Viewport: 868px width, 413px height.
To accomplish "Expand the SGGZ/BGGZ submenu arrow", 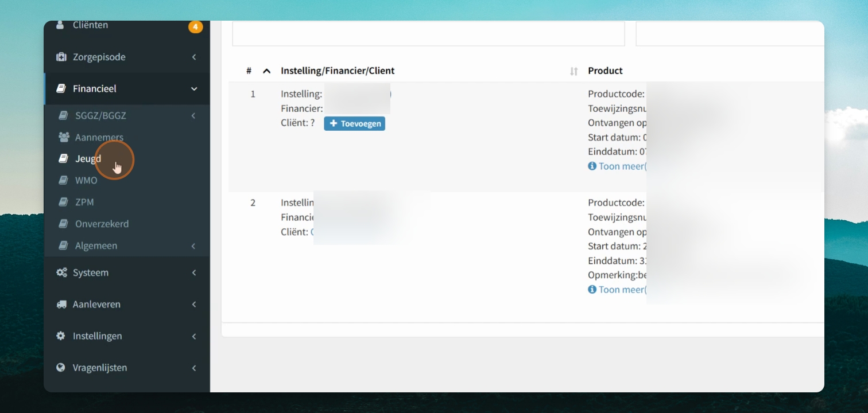I will coord(193,115).
